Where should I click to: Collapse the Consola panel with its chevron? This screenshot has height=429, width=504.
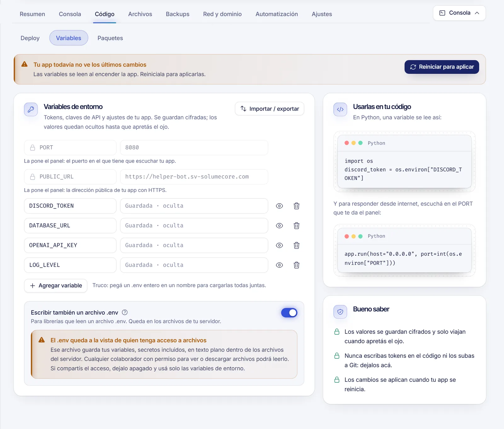click(x=477, y=13)
